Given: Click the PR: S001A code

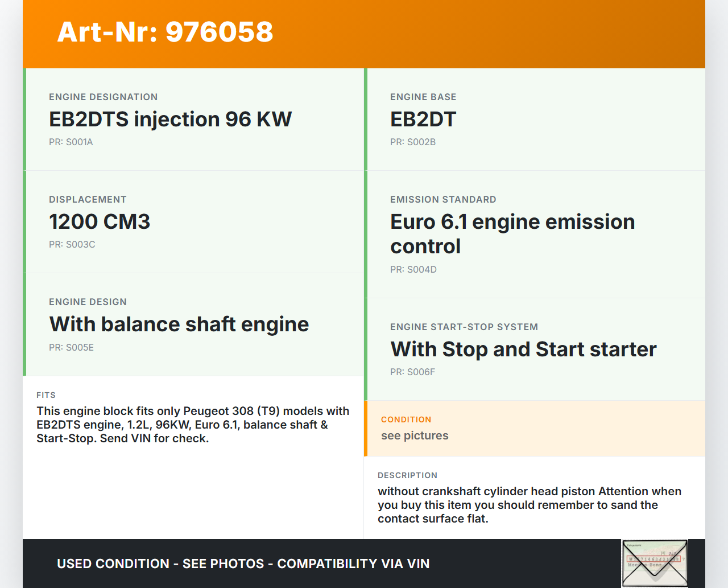Looking at the screenshot, I should (x=71, y=142).
